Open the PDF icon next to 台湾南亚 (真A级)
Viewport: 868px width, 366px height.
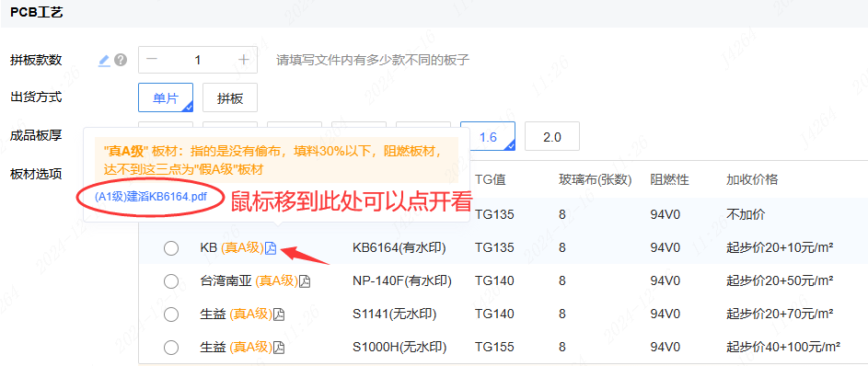pyautogui.click(x=305, y=282)
